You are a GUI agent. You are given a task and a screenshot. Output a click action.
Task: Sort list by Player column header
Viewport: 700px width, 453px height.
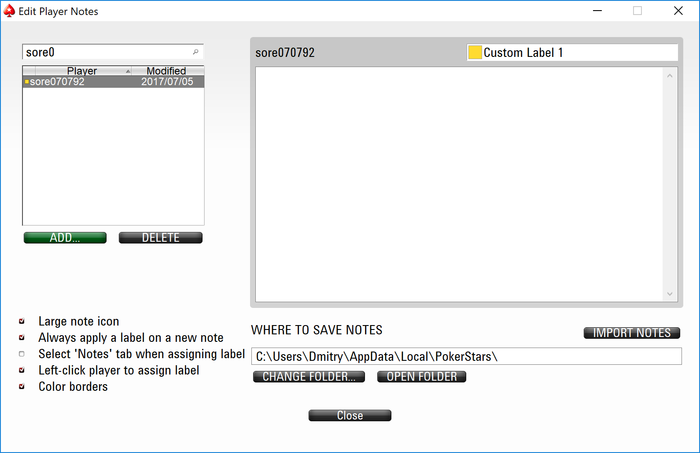pyautogui.click(x=82, y=71)
